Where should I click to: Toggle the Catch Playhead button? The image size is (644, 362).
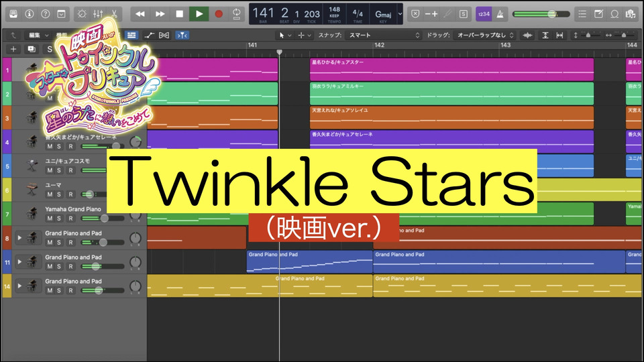(x=182, y=36)
